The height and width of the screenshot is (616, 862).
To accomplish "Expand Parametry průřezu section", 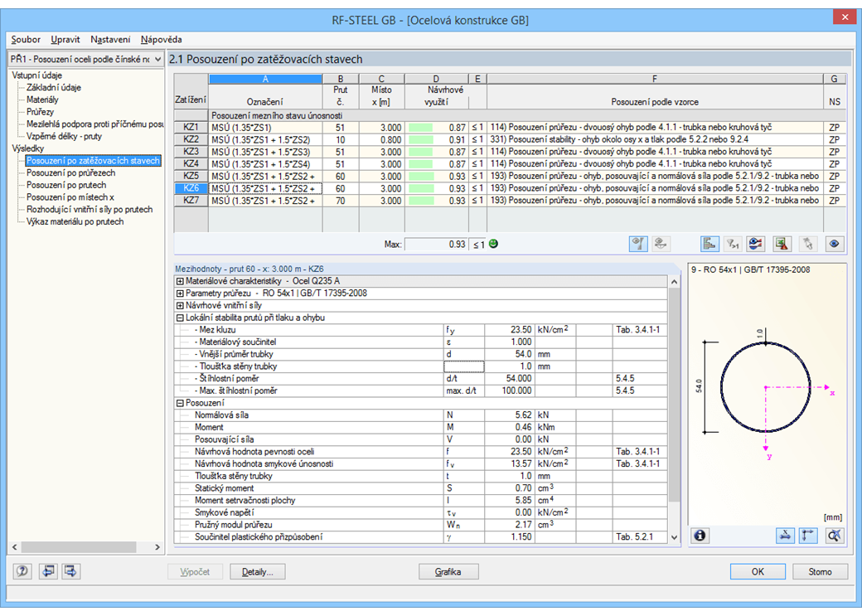I will coord(179,293).
